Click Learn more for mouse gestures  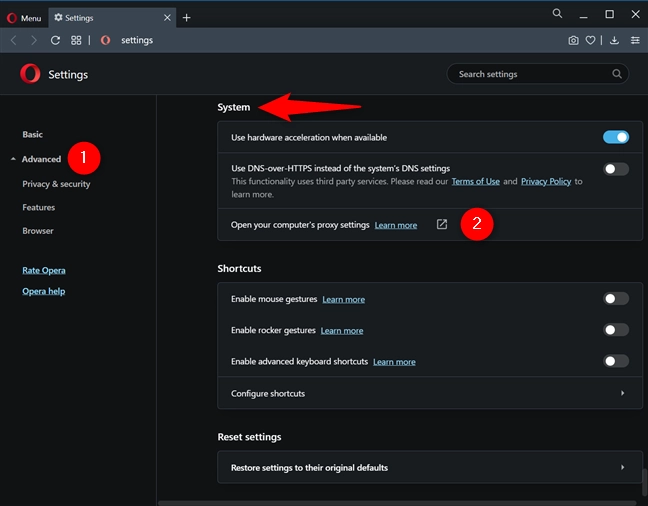coord(343,299)
